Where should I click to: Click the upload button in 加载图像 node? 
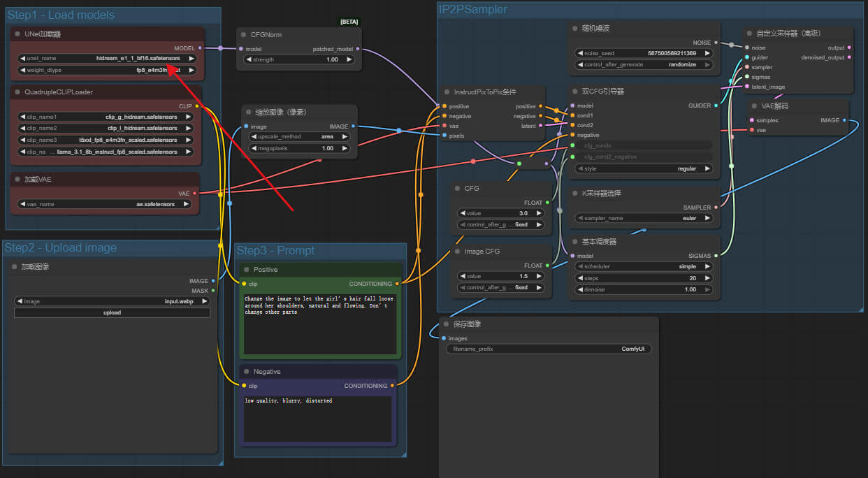click(112, 313)
